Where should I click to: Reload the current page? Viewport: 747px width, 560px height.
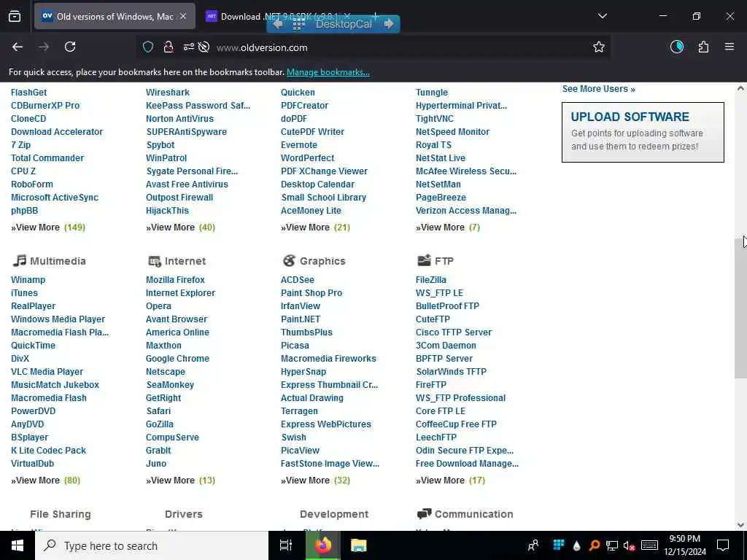point(70,47)
